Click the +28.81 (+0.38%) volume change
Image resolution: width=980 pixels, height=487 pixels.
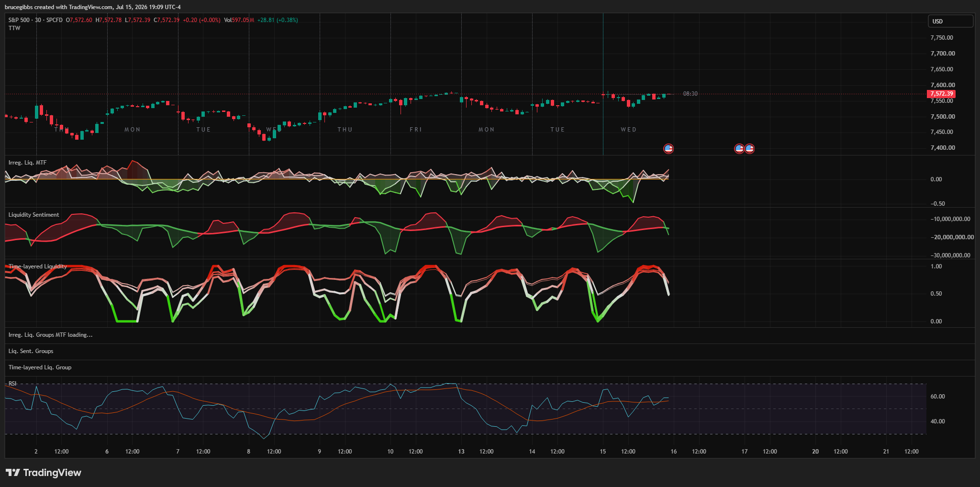[278, 20]
